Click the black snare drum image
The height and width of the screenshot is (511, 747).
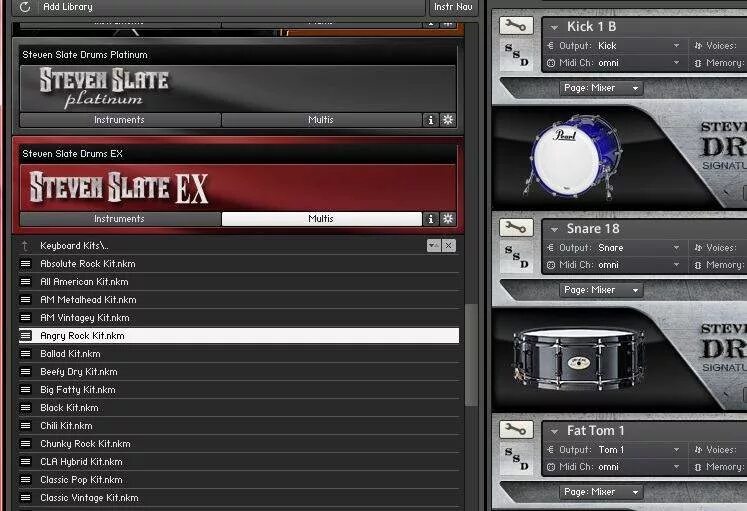point(578,359)
